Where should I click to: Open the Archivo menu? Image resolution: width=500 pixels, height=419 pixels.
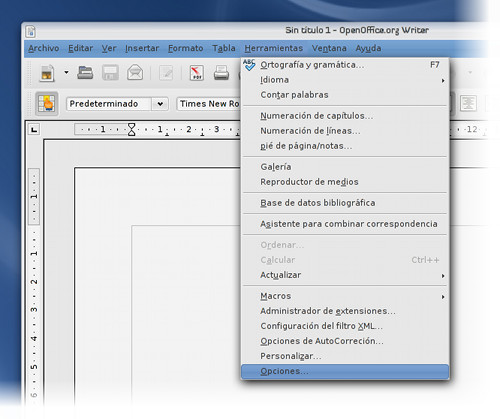tap(44, 48)
